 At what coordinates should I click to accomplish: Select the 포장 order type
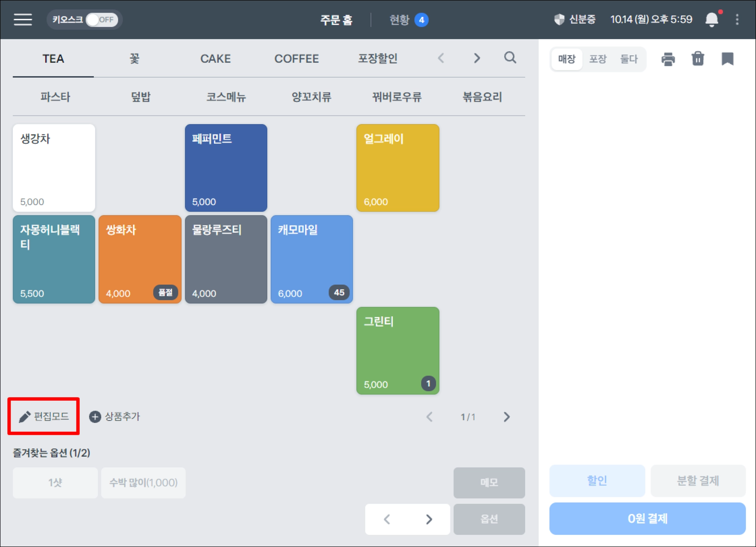[598, 59]
